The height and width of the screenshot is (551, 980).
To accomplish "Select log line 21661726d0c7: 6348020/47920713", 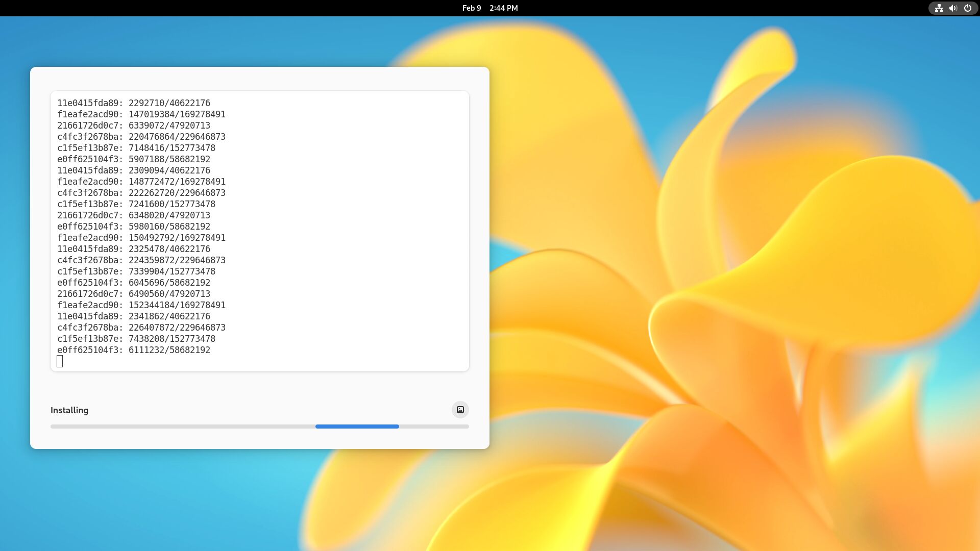I will pyautogui.click(x=134, y=215).
